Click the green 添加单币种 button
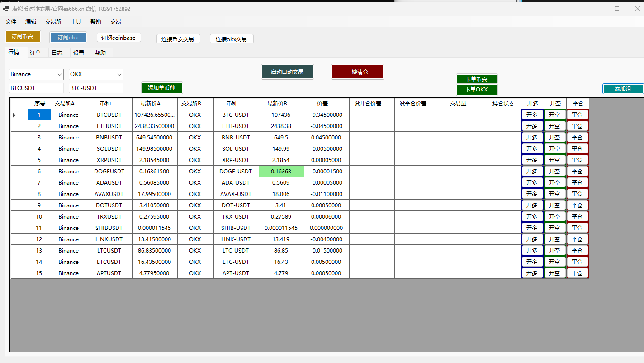The width and height of the screenshot is (644, 363). pyautogui.click(x=161, y=87)
